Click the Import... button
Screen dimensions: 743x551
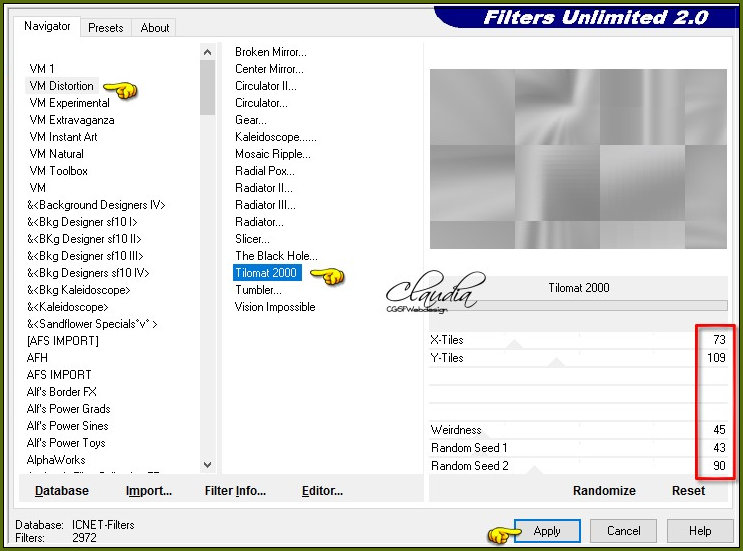(149, 491)
